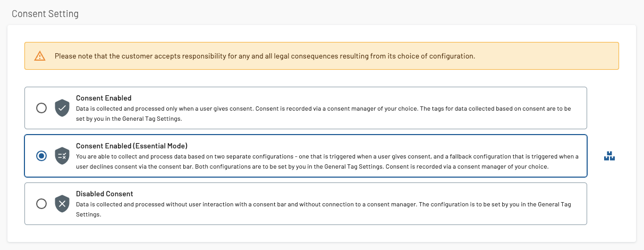Click the Essential Mode shield checklist icon
The image size is (644, 250).
point(62,156)
